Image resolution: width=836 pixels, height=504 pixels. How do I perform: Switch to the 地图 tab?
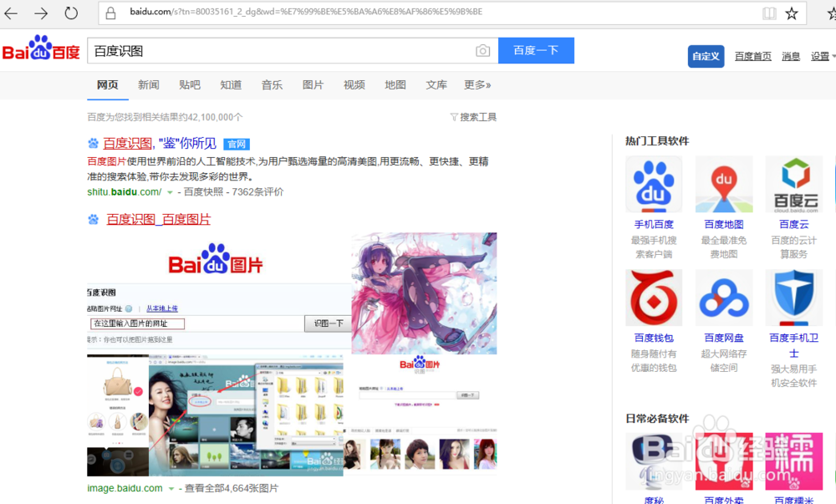395,85
